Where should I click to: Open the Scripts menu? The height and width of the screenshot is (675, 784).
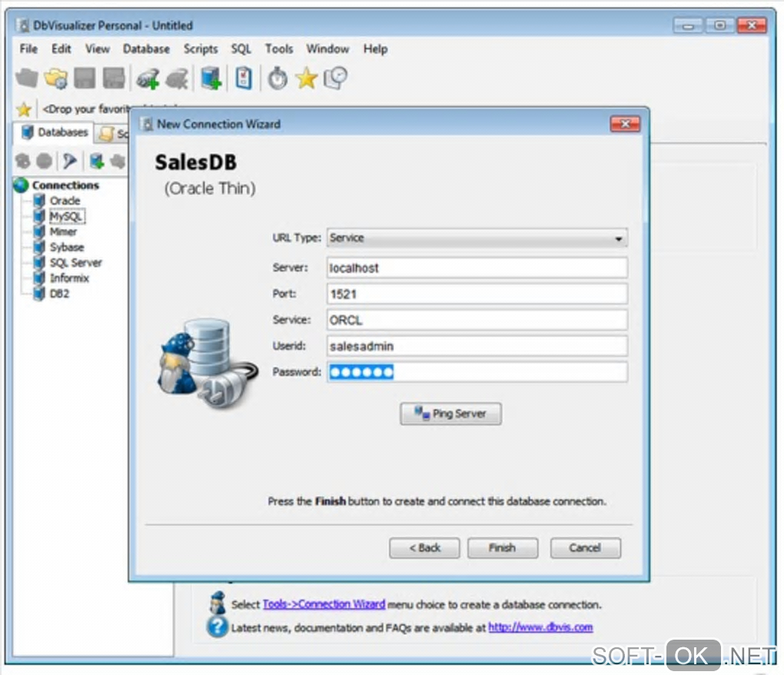point(200,49)
